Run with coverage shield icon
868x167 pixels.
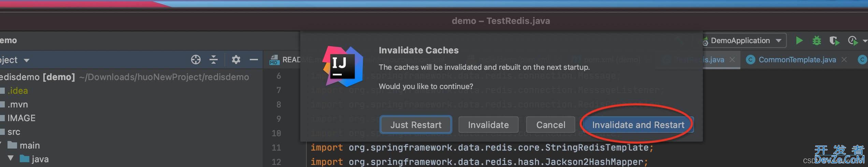[834, 41]
